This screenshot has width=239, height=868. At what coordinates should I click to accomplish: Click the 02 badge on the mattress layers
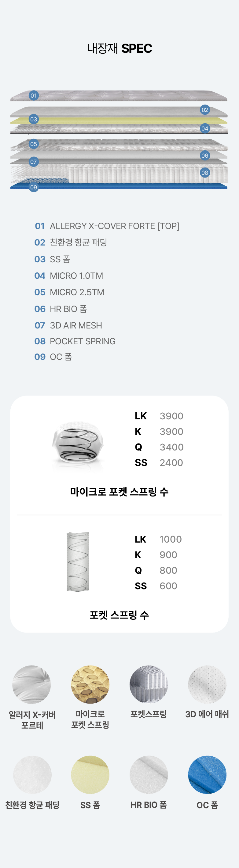coord(204,110)
